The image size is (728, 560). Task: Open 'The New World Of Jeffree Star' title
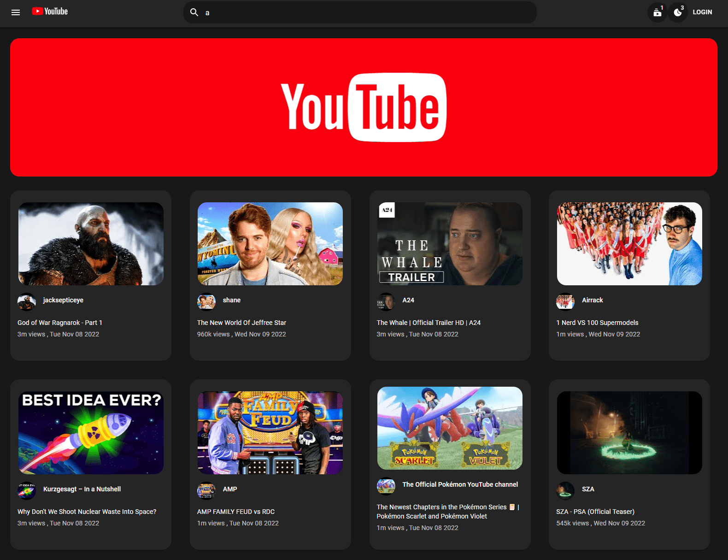pyautogui.click(x=241, y=323)
